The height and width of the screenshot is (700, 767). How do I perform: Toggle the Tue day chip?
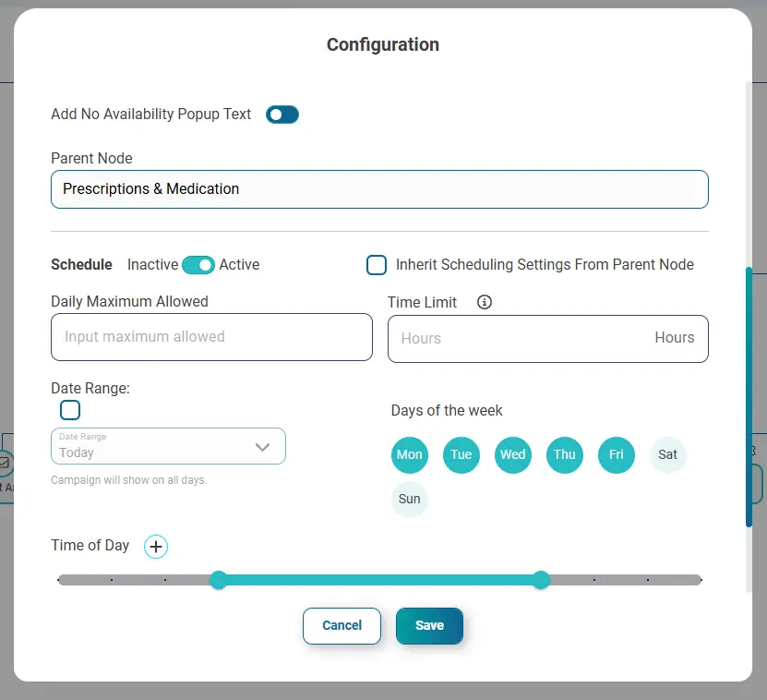coord(461,454)
